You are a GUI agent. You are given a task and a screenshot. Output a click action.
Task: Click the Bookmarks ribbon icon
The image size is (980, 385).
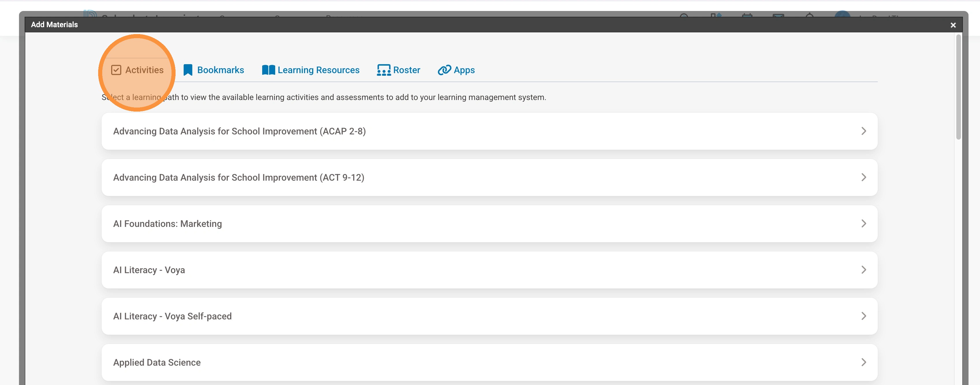tap(188, 70)
